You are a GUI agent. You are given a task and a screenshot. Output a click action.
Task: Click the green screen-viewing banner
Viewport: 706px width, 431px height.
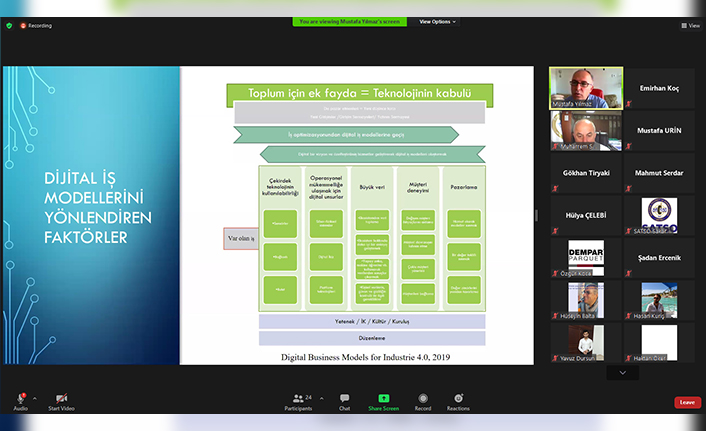click(x=349, y=22)
